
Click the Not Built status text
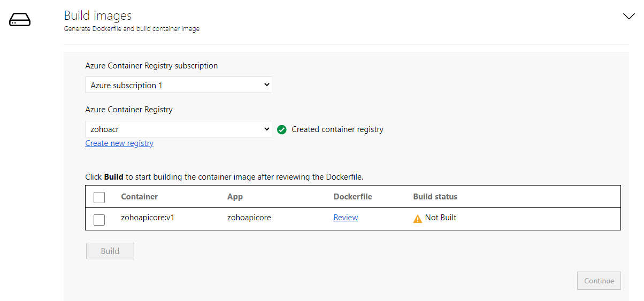[440, 218]
